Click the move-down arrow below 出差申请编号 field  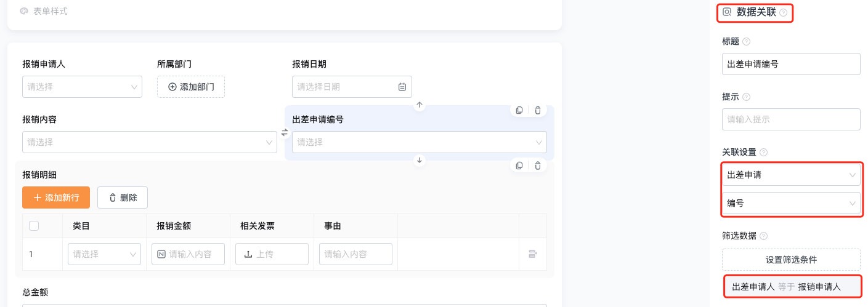pos(420,161)
